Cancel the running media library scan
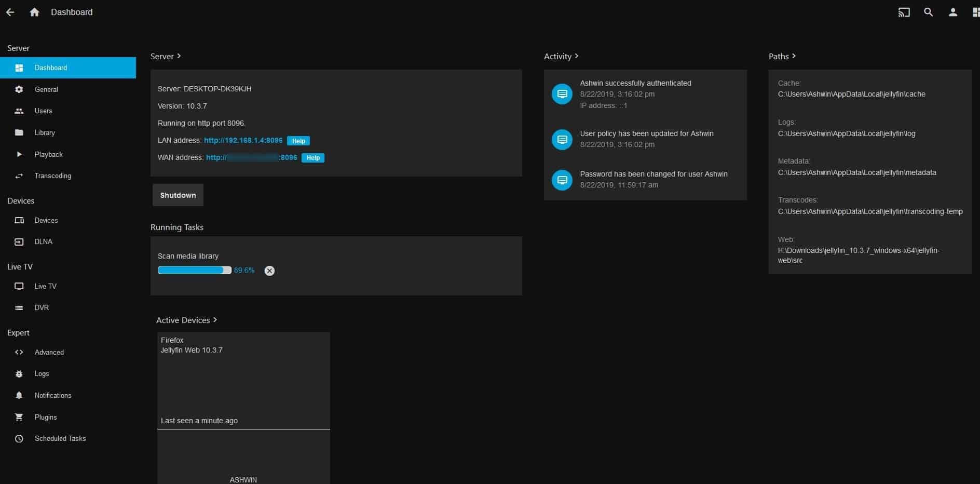The width and height of the screenshot is (980, 484). pos(269,271)
